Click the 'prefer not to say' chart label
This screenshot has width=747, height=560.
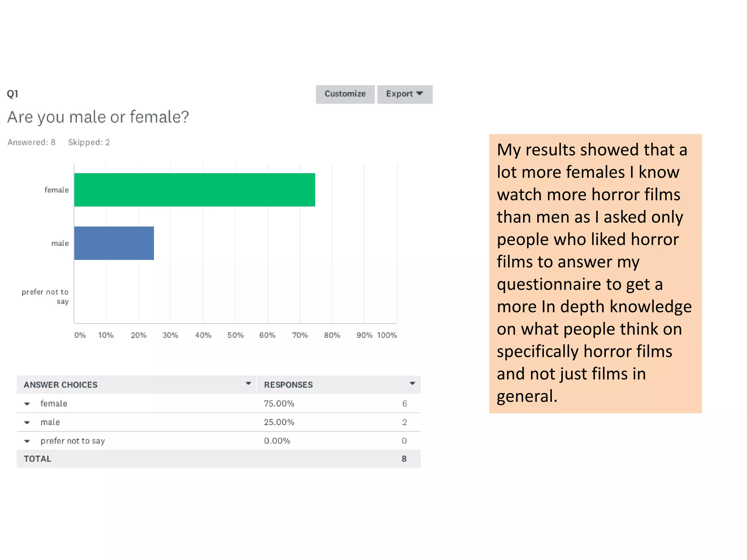coord(45,296)
